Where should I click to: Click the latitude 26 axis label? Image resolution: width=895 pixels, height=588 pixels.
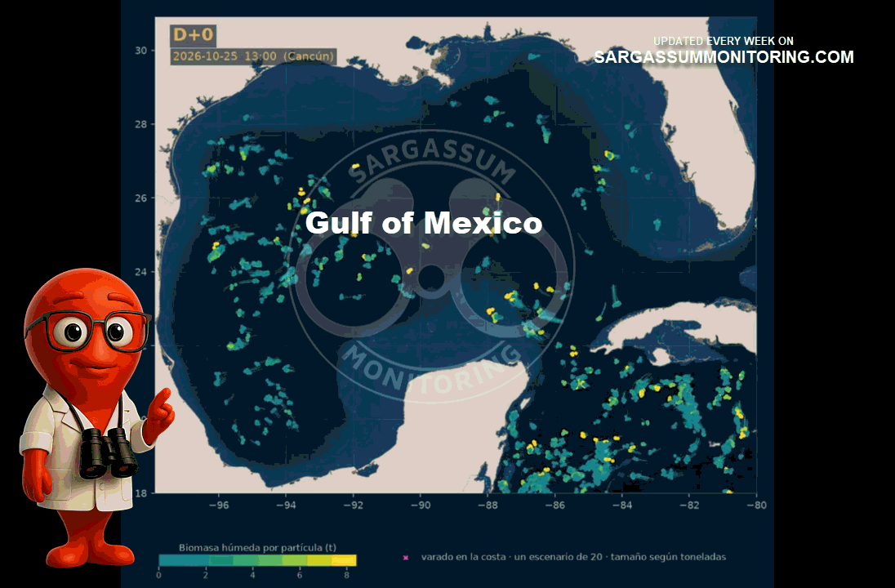click(141, 198)
